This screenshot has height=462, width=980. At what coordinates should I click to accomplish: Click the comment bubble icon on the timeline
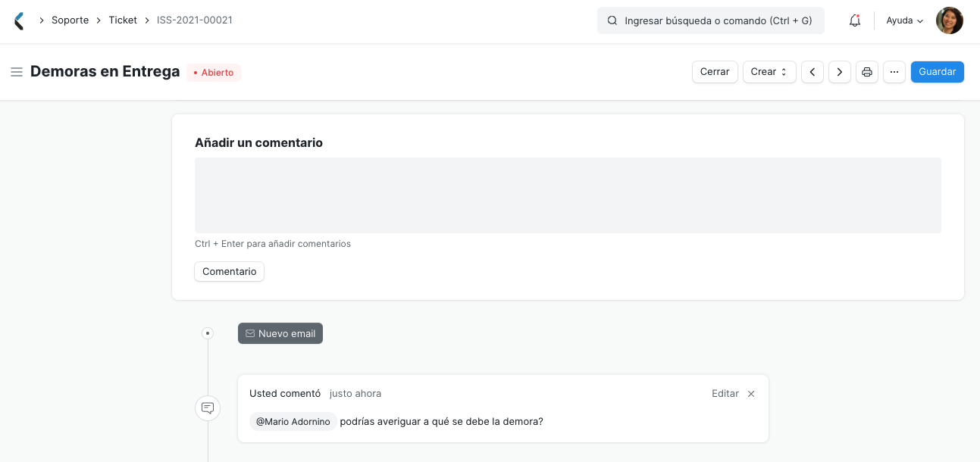tap(208, 407)
